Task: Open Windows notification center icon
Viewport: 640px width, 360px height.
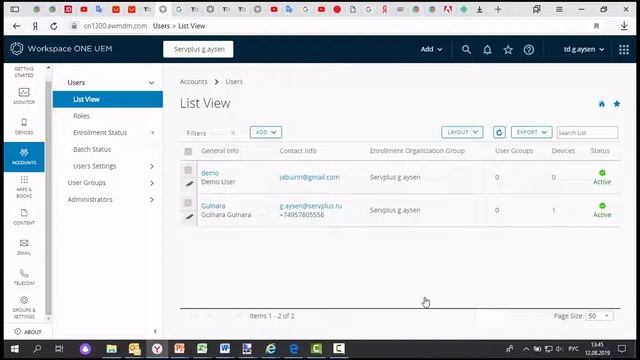Action: (x=622, y=349)
